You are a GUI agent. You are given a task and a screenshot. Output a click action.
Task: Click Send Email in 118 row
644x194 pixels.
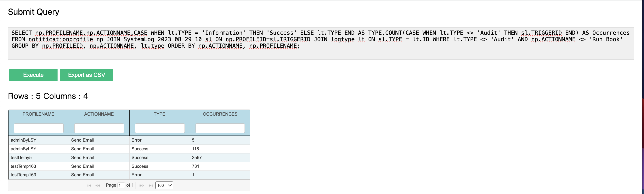tap(99, 149)
